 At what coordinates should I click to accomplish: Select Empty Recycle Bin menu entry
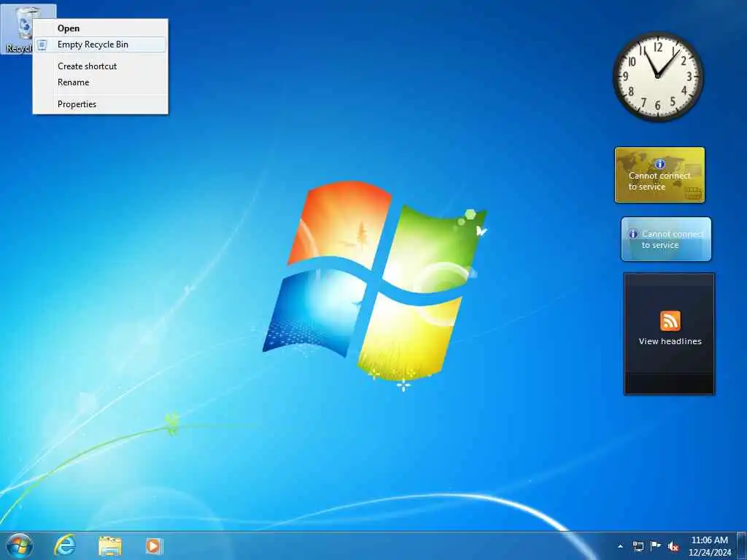pos(101,44)
